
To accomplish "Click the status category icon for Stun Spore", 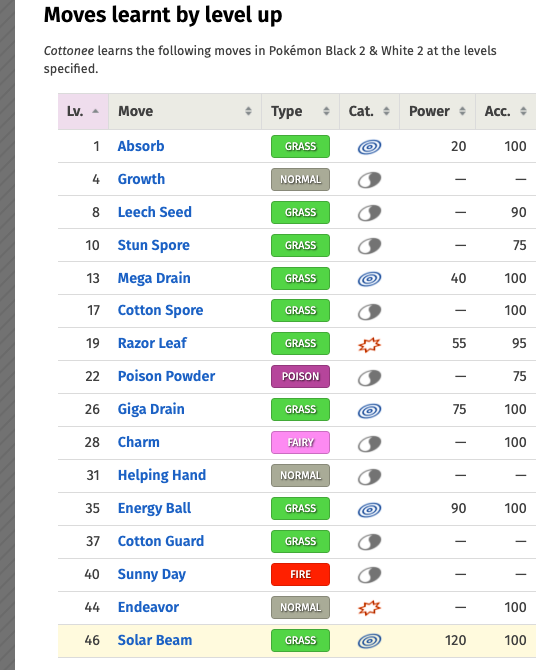I will click(x=369, y=245).
